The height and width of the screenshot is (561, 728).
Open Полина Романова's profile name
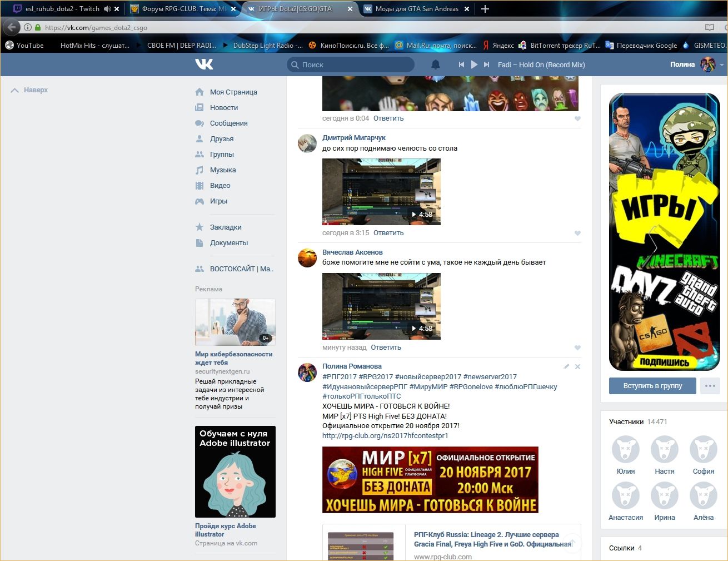pyautogui.click(x=352, y=366)
